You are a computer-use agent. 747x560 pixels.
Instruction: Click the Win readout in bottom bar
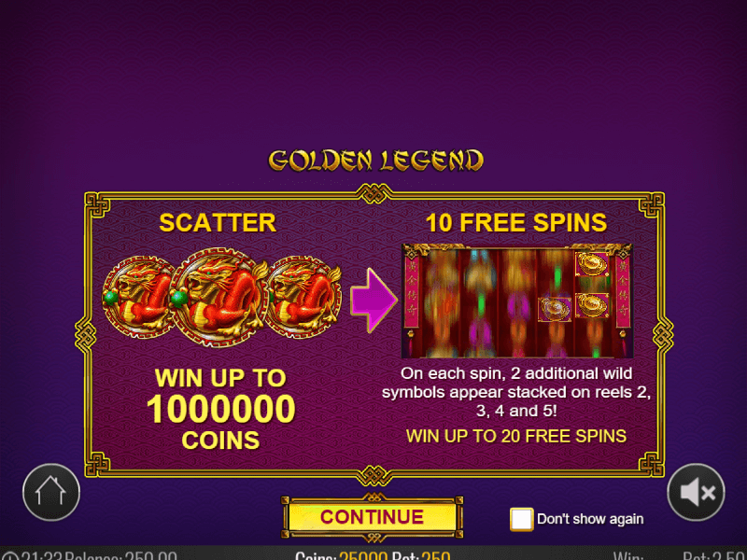(x=628, y=555)
